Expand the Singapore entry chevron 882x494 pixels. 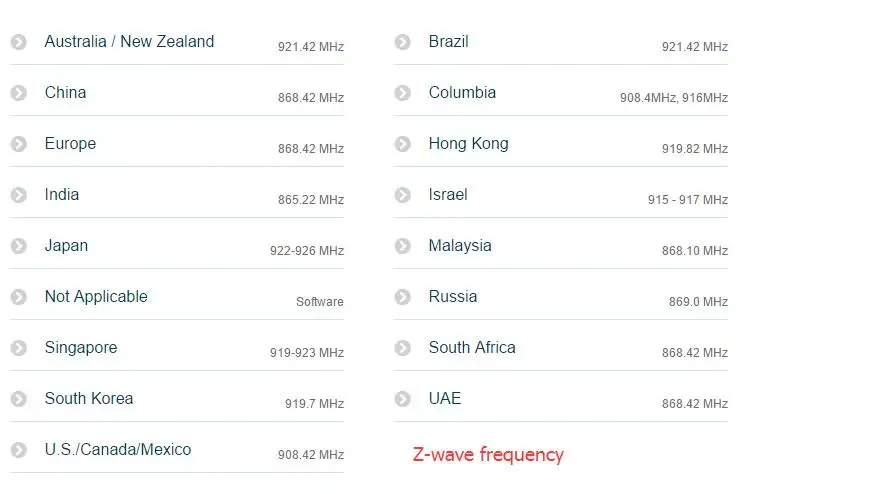pos(19,348)
